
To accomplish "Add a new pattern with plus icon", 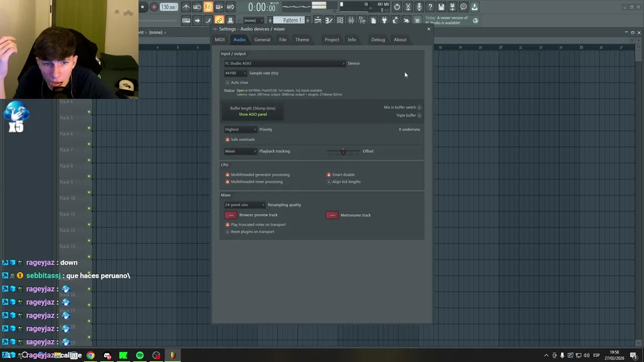I will (307, 20).
